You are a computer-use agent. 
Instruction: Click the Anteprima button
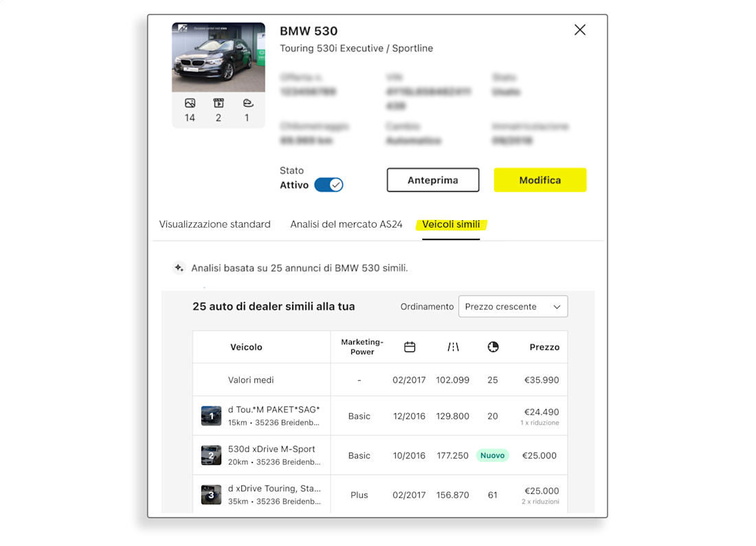coord(433,180)
